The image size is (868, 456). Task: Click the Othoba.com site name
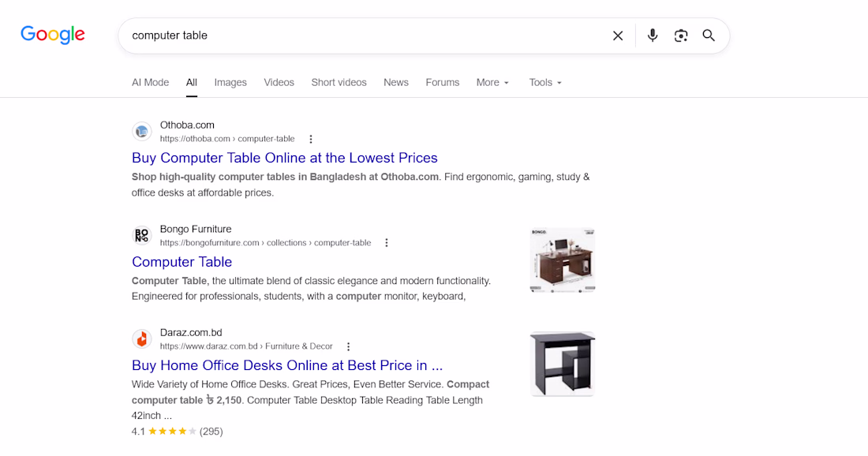point(187,125)
